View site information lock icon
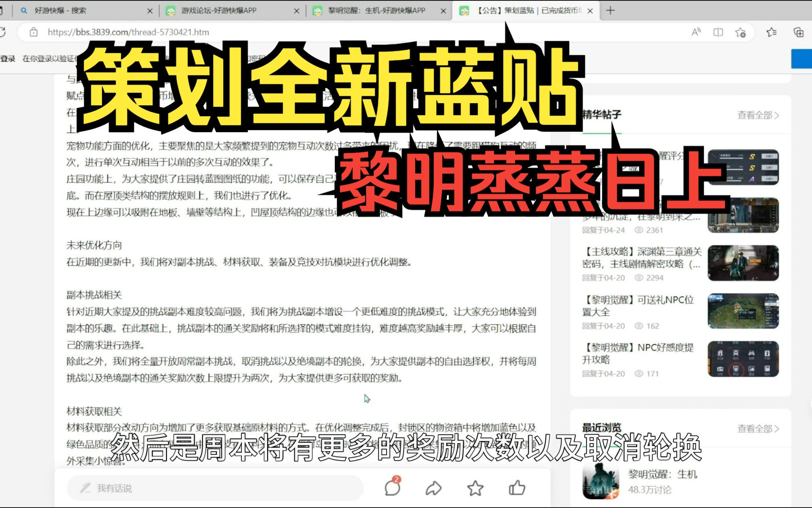 [x=34, y=32]
